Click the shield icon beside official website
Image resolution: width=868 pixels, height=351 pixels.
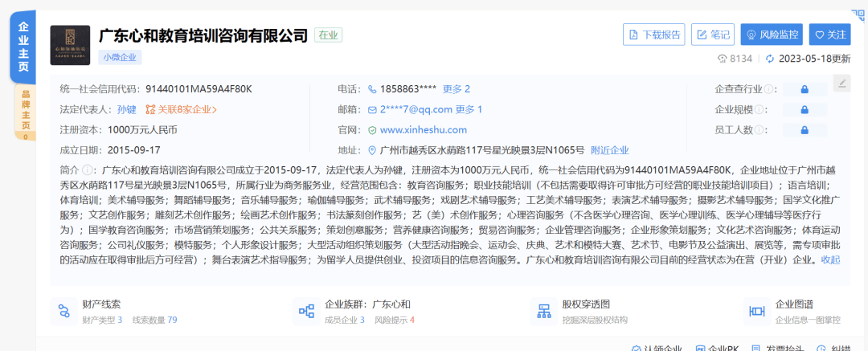[x=373, y=130]
